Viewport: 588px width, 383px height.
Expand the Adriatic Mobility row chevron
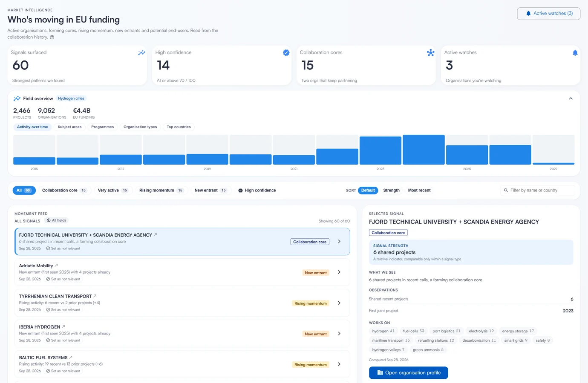[339, 272]
